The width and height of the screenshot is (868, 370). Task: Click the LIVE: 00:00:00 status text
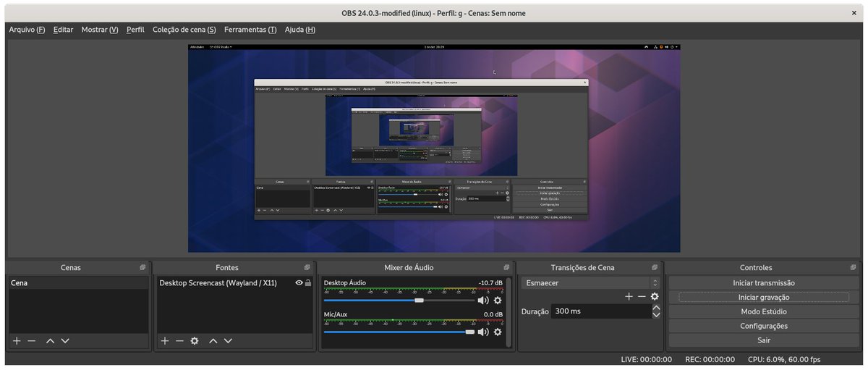[647, 359]
